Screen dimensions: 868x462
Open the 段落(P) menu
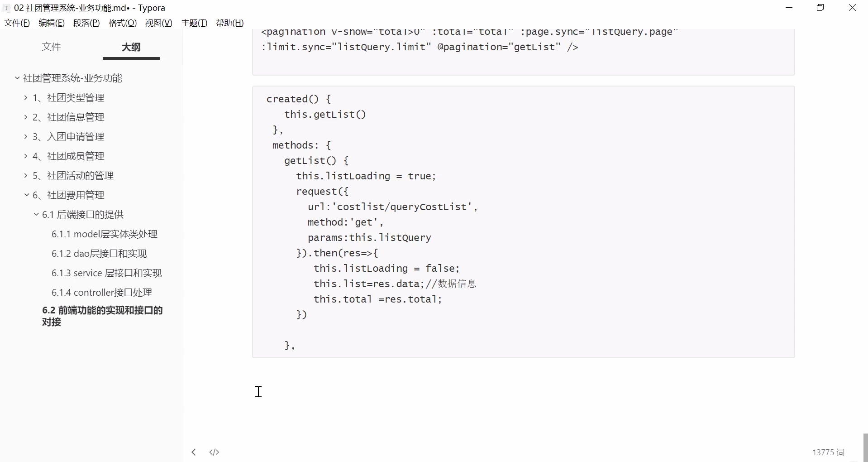86,23
